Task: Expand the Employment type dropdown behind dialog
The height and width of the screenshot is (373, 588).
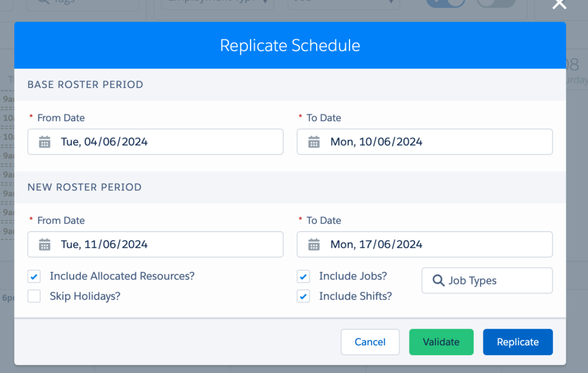Action: [x=218, y=3]
